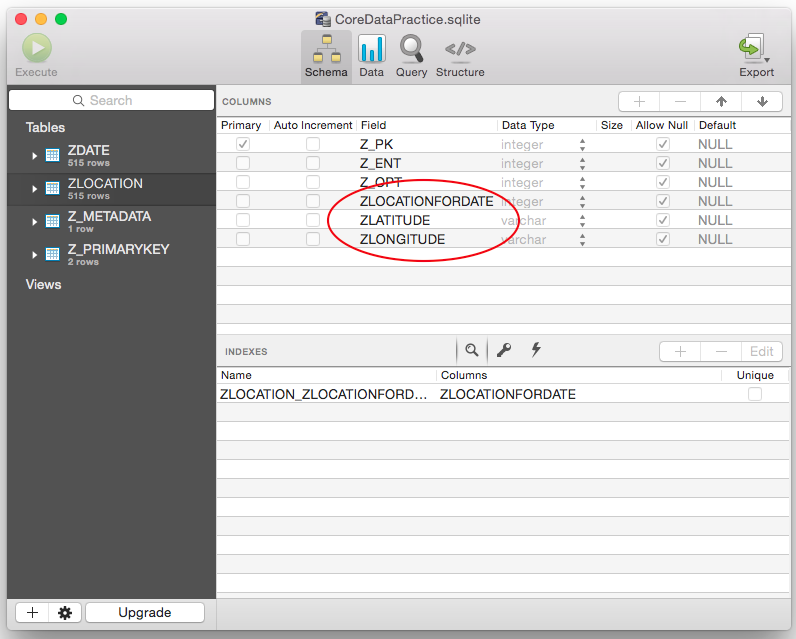Click the Search tables field
The width and height of the screenshot is (796, 639).
[111, 100]
